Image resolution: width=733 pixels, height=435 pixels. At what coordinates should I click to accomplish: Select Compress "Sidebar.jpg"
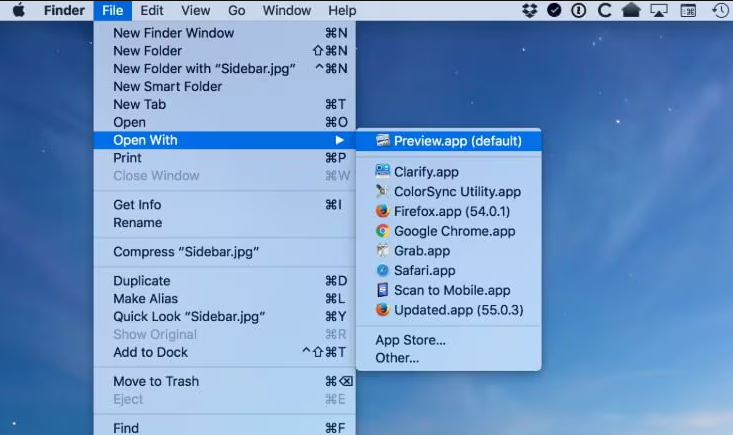click(x=224, y=252)
